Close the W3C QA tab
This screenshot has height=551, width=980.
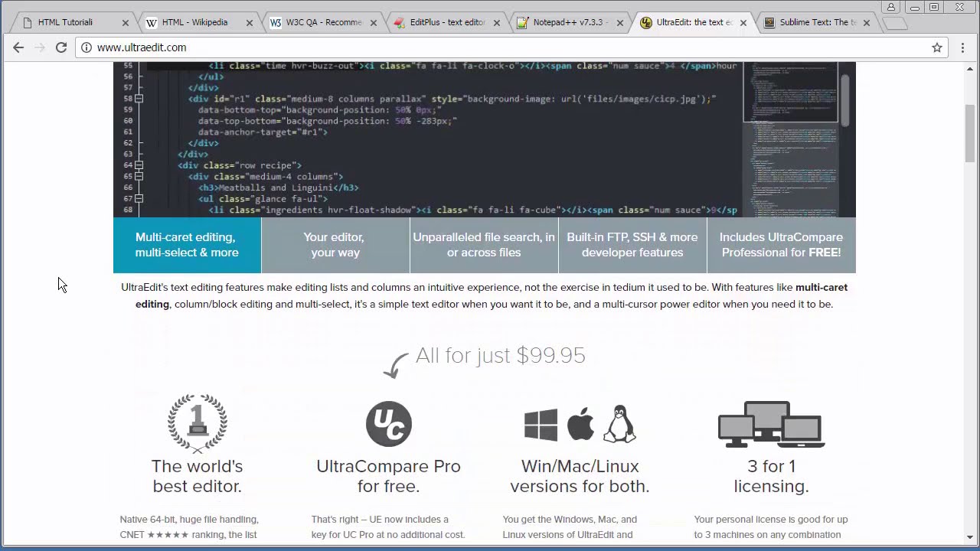point(373,23)
